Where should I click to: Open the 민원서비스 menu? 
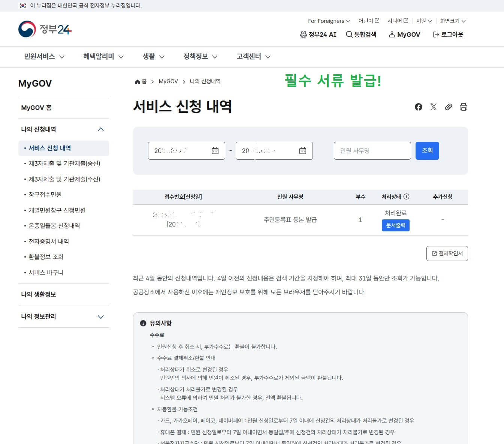tap(44, 57)
